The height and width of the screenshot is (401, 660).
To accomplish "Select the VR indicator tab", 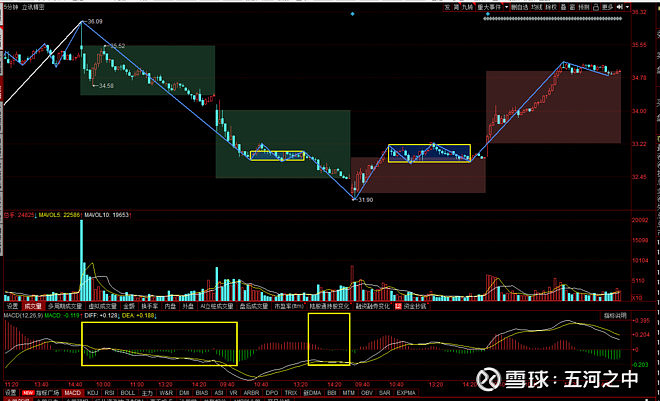I will pyautogui.click(x=233, y=393).
